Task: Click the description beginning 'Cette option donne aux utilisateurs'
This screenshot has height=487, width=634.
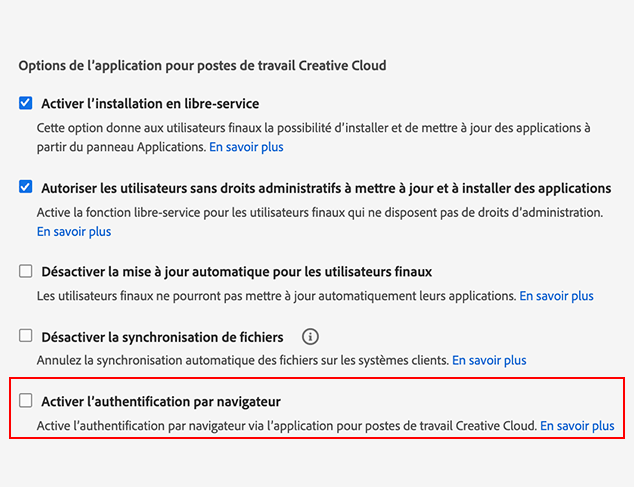Action: click(313, 128)
